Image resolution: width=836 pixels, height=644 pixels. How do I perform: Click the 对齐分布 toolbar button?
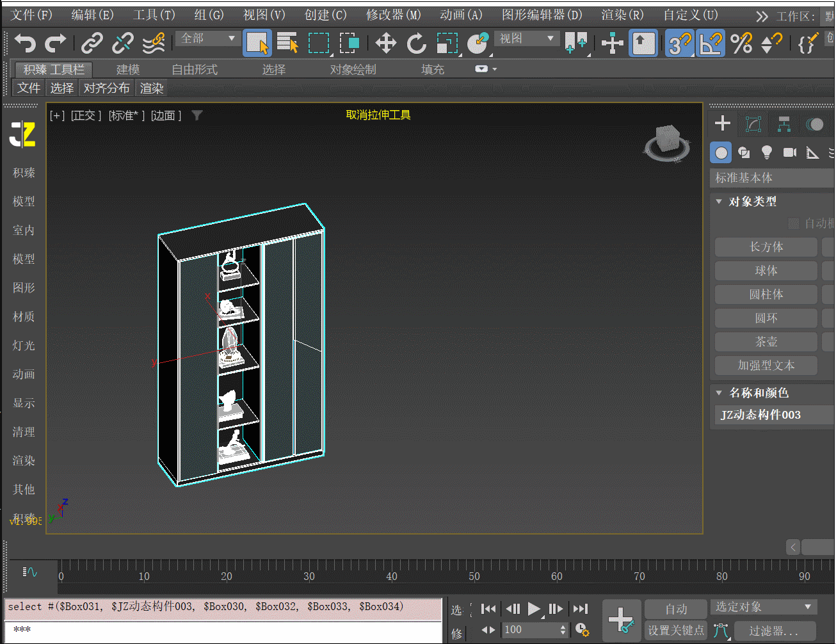click(106, 88)
